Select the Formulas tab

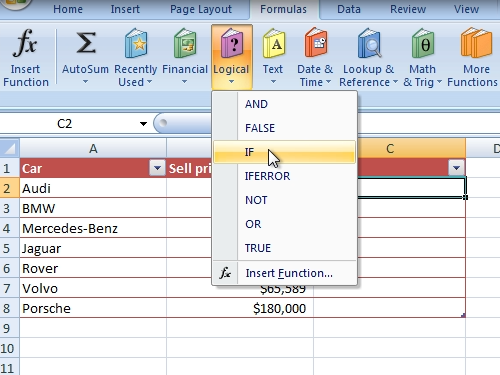pyautogui.click(x=283, y=9)
